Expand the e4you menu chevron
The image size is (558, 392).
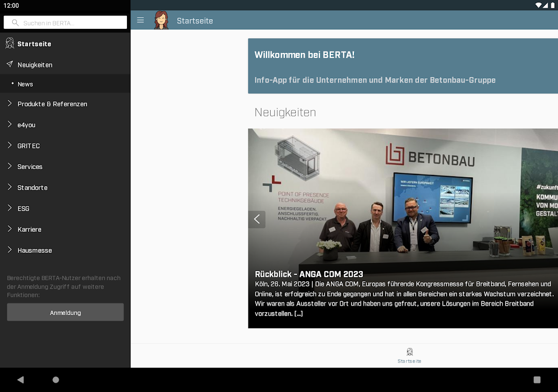point(10,124)
